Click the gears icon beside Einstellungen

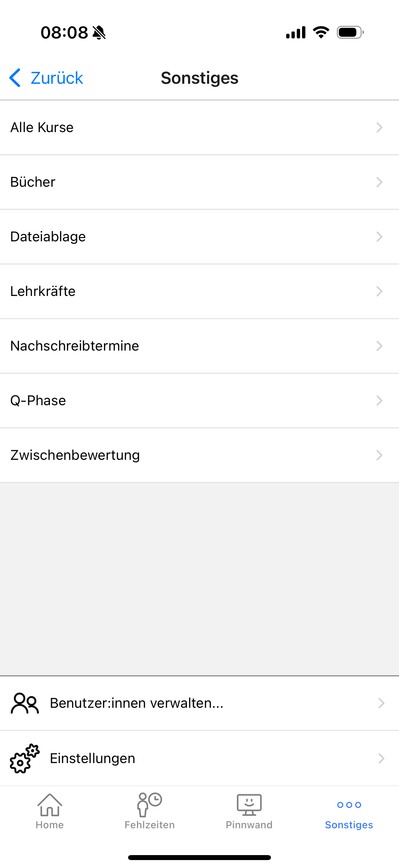coord(25,758)
